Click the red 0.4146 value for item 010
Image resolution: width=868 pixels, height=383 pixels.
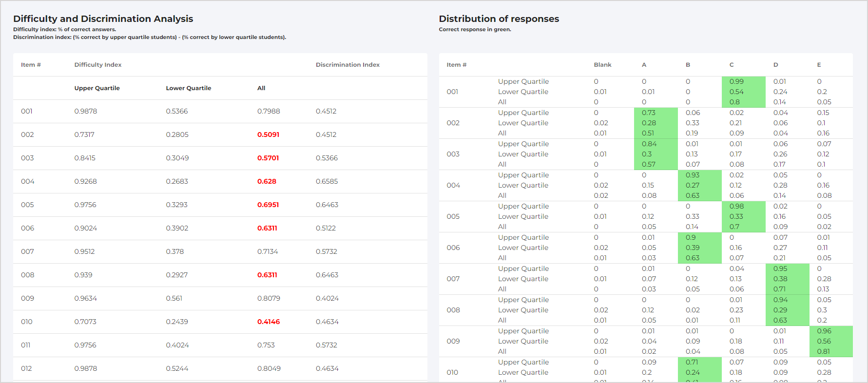coord(268,322)
